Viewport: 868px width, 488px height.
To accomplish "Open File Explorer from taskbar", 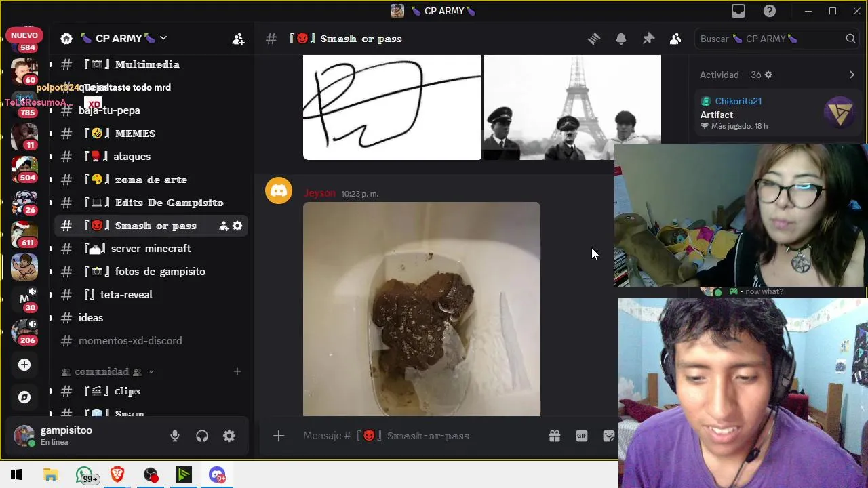I will pos(51,474).
